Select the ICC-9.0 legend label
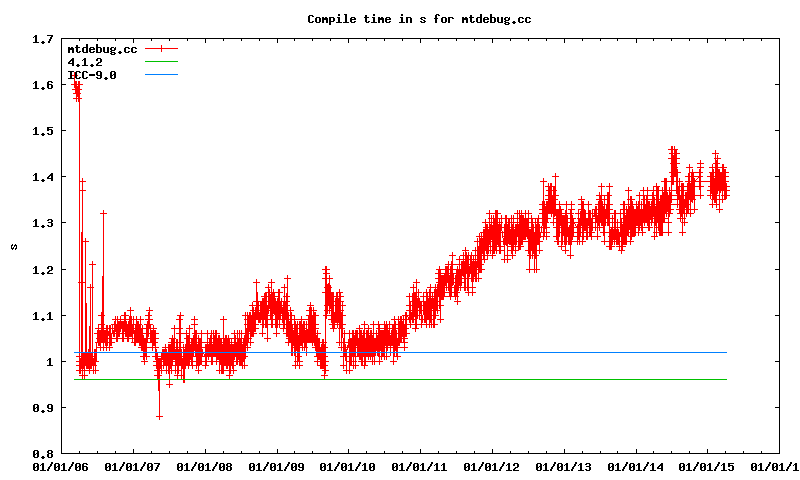The width and height of the screenshot is (800, 480). point(92,75)
